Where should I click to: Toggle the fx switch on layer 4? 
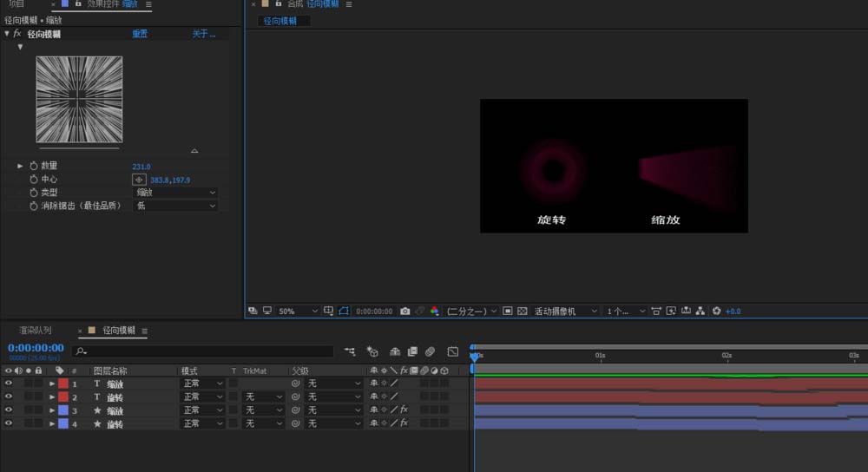(x=404, y=423)
